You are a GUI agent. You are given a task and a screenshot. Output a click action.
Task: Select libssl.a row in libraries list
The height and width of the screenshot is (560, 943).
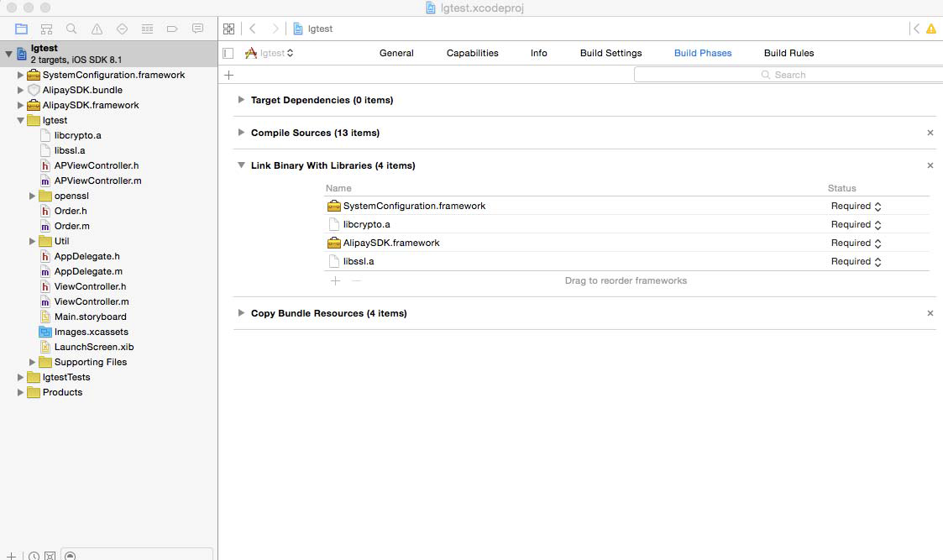(626, 261)
